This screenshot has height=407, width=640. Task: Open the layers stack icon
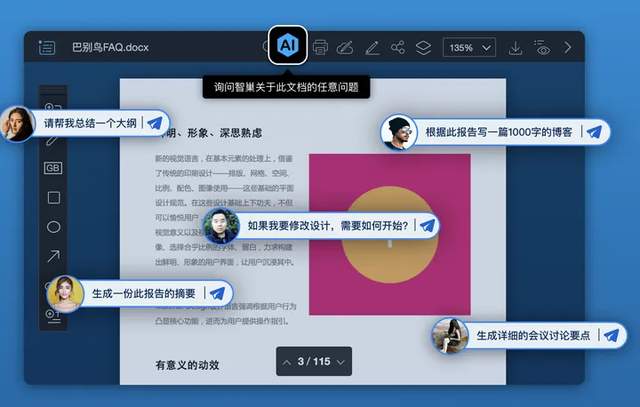[423, 48]
